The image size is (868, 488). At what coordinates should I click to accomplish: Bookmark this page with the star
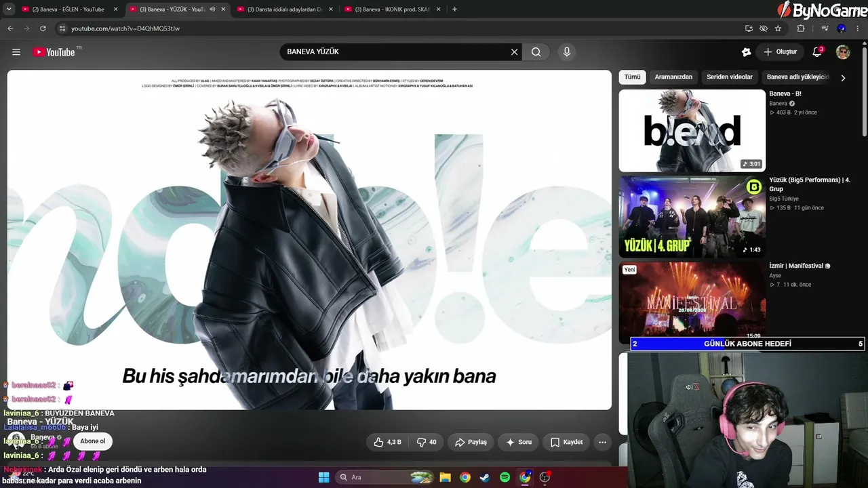(778, 28)
